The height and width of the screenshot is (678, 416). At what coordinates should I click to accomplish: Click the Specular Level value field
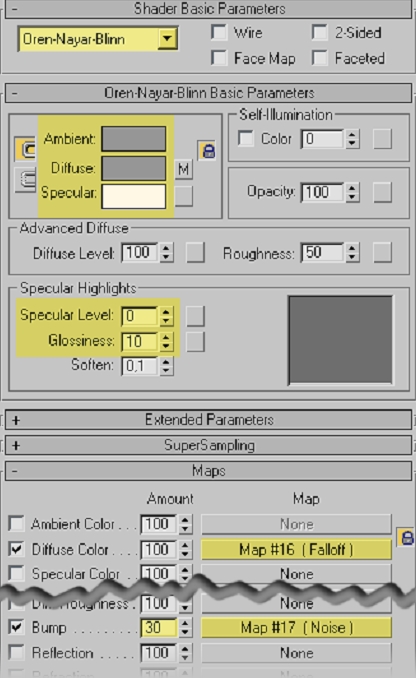coord(140,316)
